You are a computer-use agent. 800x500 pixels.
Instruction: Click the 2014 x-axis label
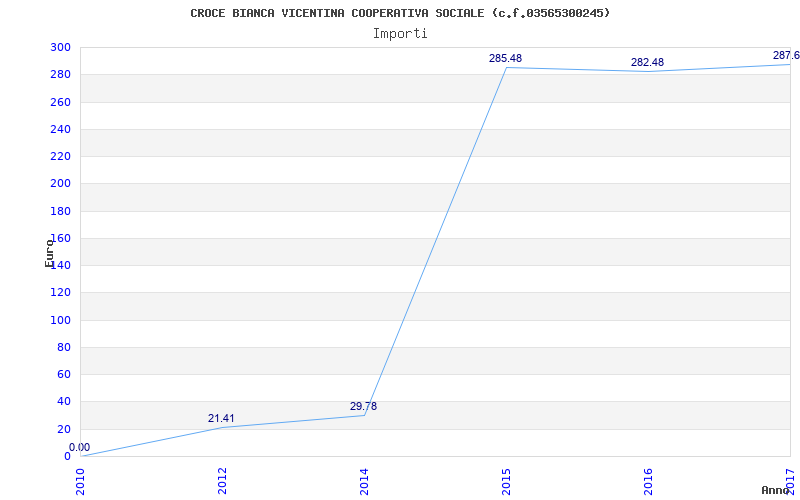pyautogui.click(x=364, y=481)
